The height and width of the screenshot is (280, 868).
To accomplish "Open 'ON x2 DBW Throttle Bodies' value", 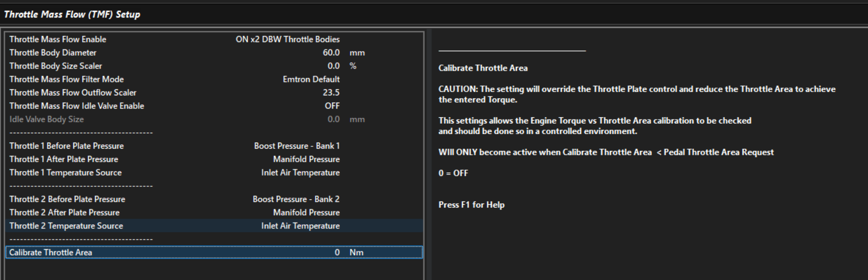I will [x=287, y=39].
